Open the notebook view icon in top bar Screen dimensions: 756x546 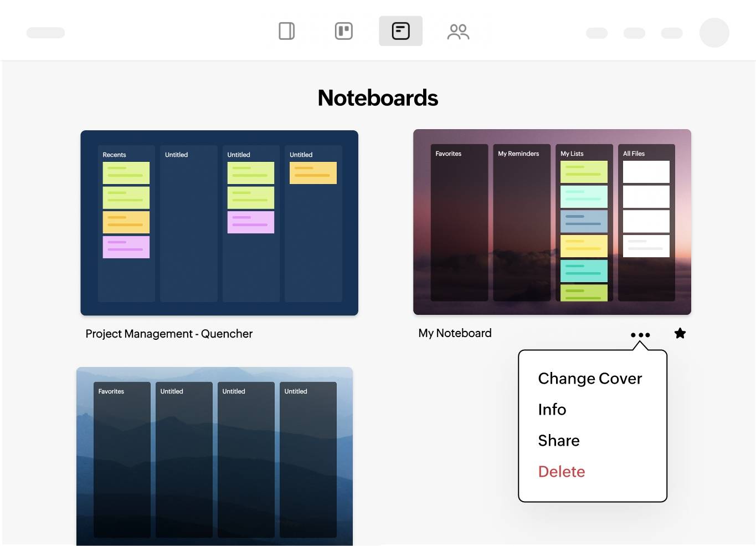tap(286, 31)
